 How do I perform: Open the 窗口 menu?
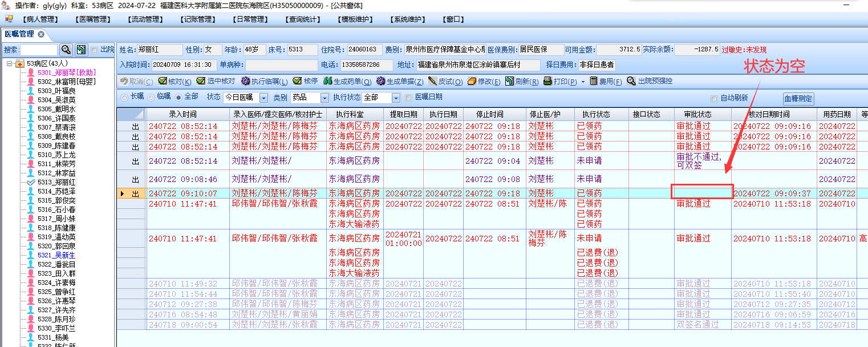[453, 19]
